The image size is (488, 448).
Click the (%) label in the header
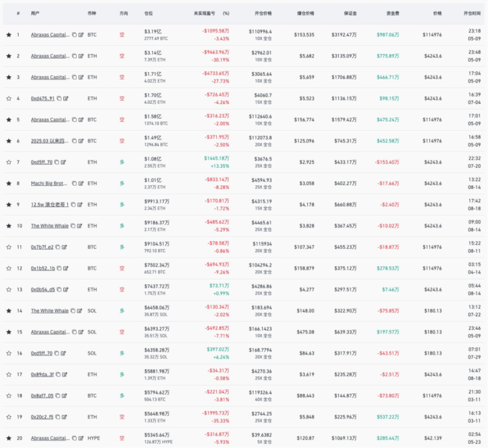point(226,13)
